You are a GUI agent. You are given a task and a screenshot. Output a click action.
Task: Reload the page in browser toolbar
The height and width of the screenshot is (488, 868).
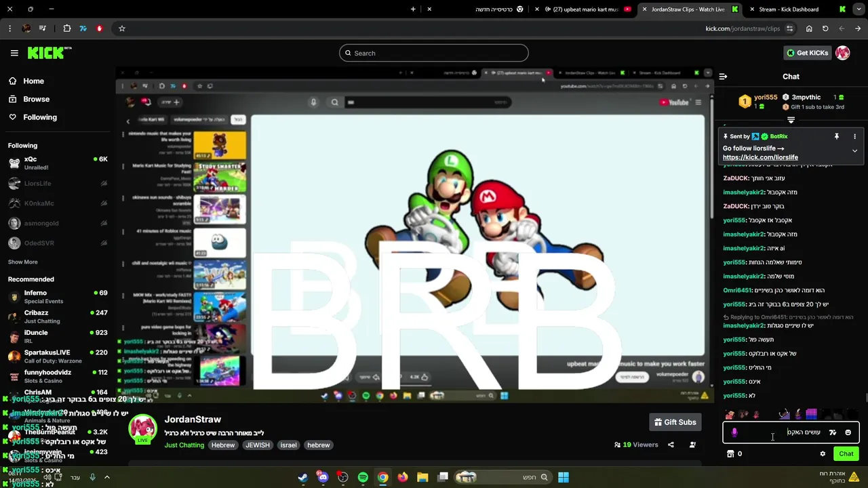(x=825, y=28)
